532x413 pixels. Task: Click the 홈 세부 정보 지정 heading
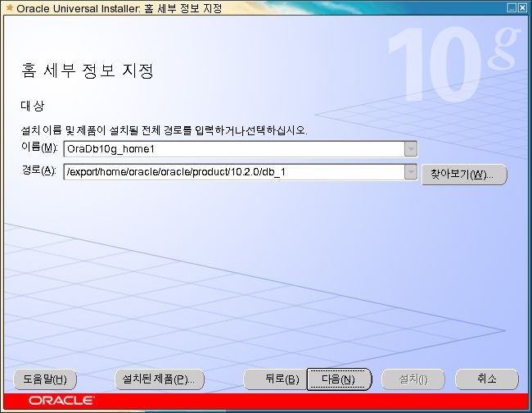(x=88, y=70)
